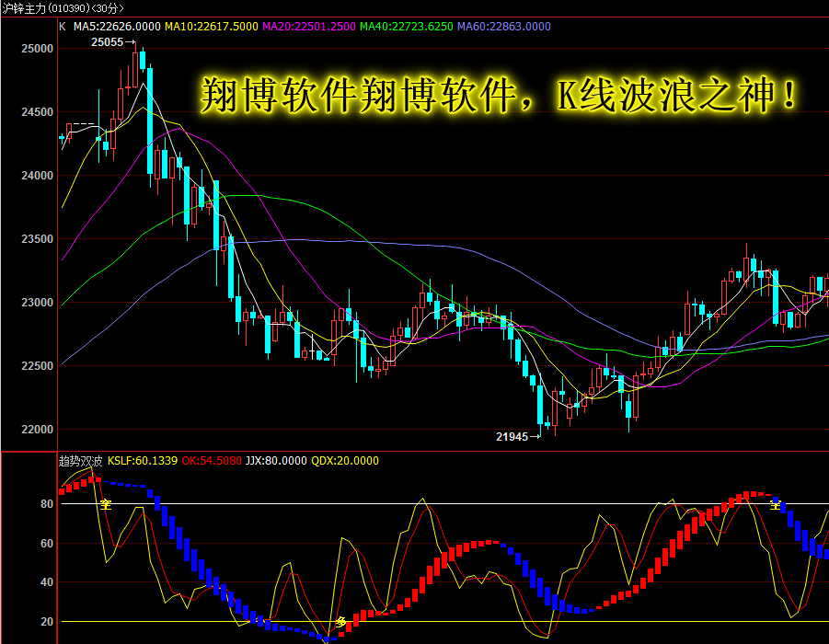The height and width of the screenshot is (644, 829).
Task: Click the 空 sell signal near right edge
Action: point(775,504)
